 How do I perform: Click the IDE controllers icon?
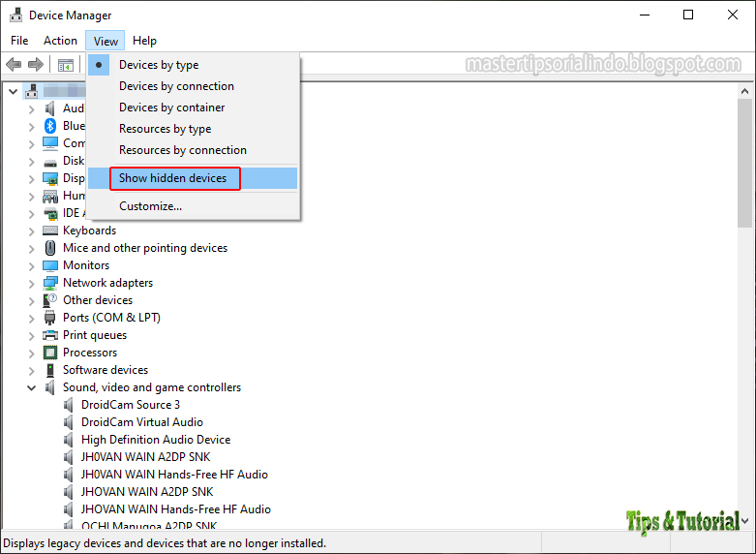coord(50,213)
